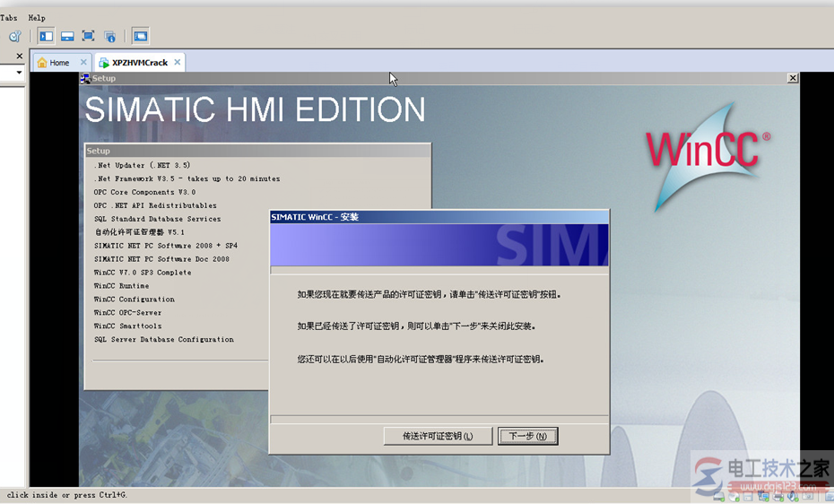The height and width of the screenshot is (504, 834).
Task: Open the Help menu
Action: (x=37, y=18)
